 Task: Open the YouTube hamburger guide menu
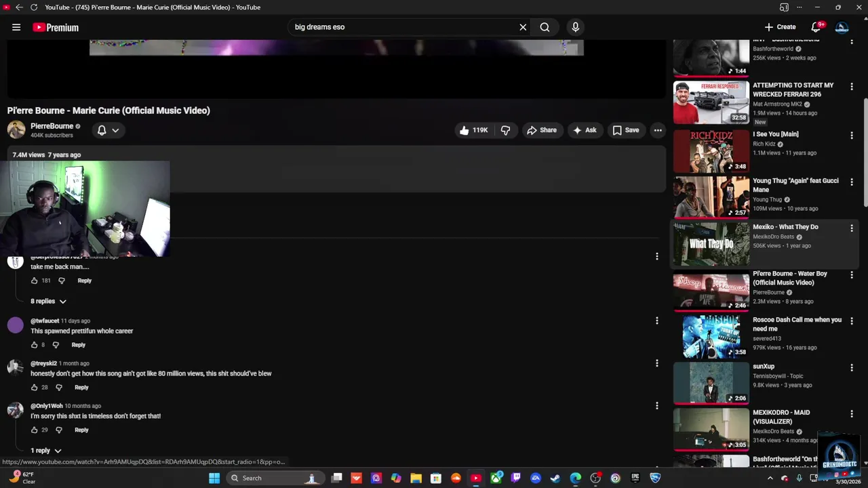(16, 27)
